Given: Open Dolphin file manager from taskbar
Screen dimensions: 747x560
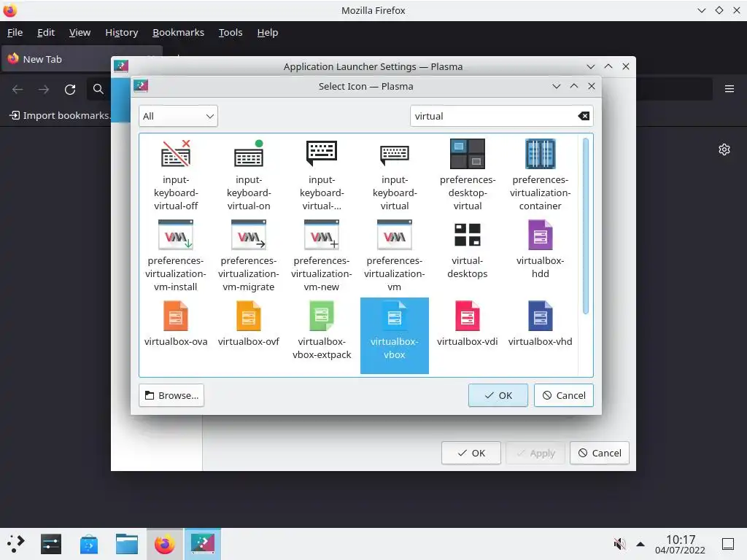Looking at the screenshot, I should 127,544.
